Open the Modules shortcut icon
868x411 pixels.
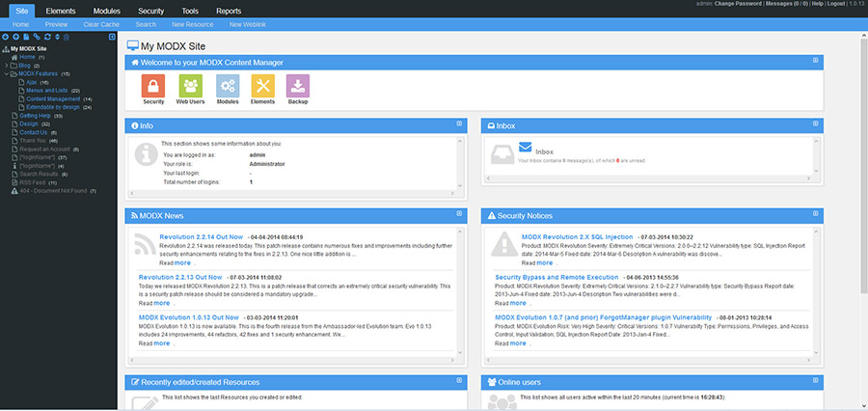[228, 86]
